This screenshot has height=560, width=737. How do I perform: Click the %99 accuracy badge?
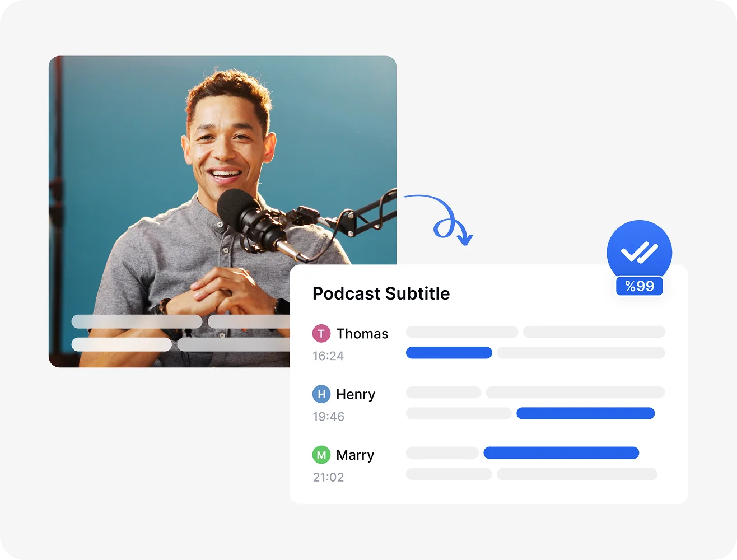639,286
